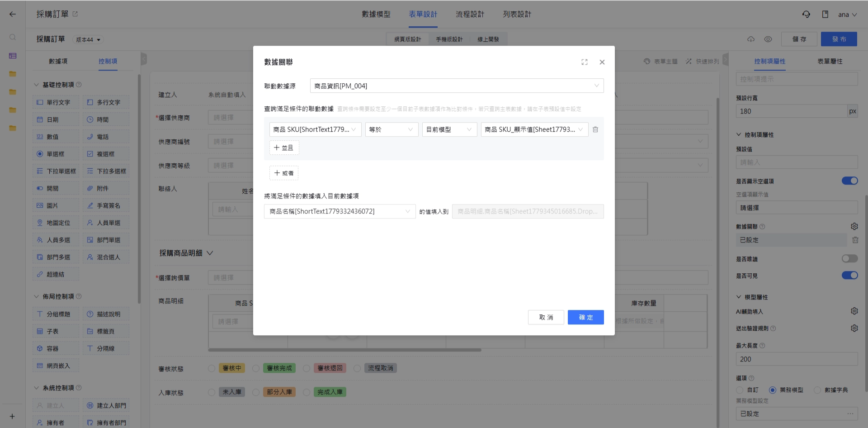Select the 數據字典 option radio
Viewport: 868px width, 428px height.
[x=817, y=390]
